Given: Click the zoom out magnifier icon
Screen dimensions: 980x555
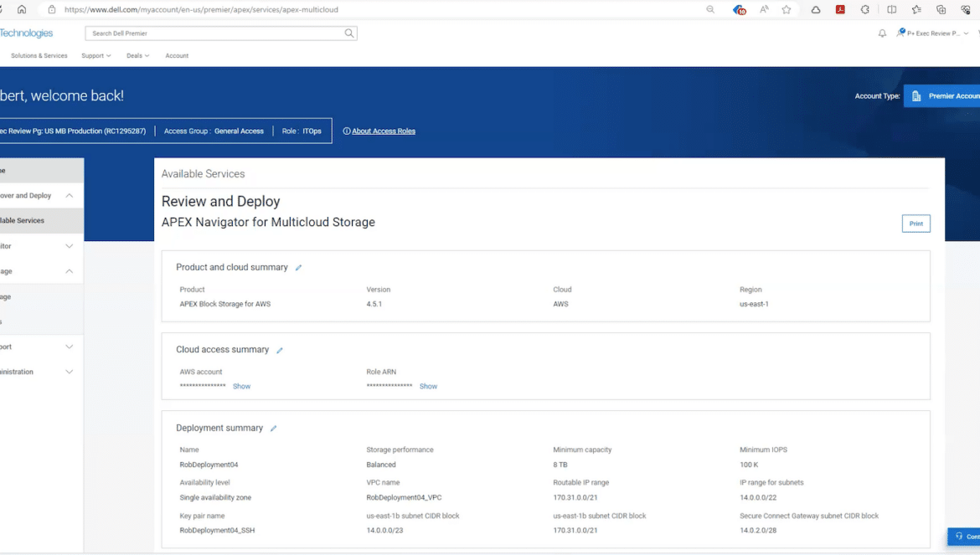Looking at the screenshot, I should point(710,9).
